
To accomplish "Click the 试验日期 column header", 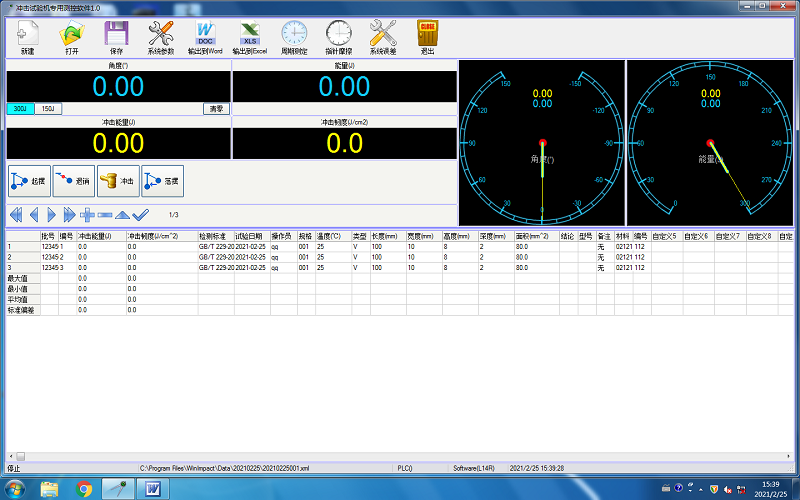I will point(253,236).
